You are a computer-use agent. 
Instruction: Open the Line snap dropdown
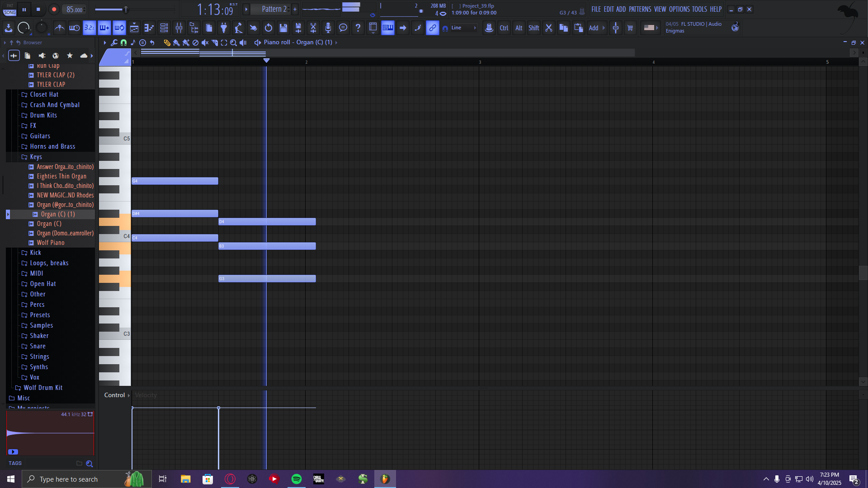463,28
